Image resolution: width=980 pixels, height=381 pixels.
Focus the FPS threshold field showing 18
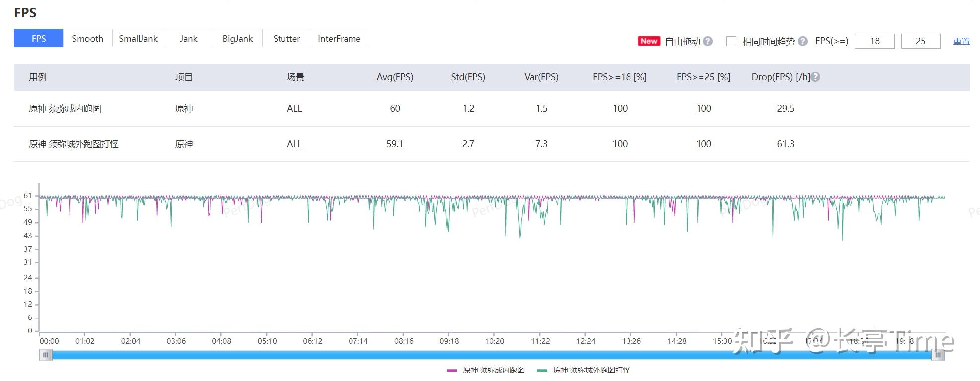(x=875, y=41)
